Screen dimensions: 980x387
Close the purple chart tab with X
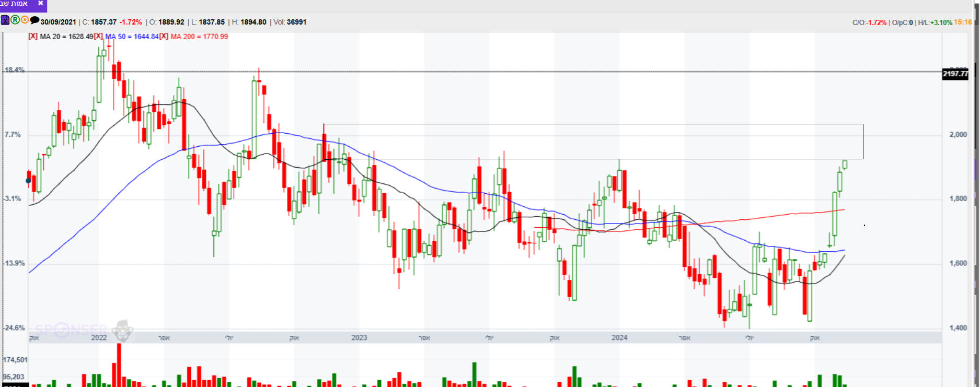click(40, 3)
